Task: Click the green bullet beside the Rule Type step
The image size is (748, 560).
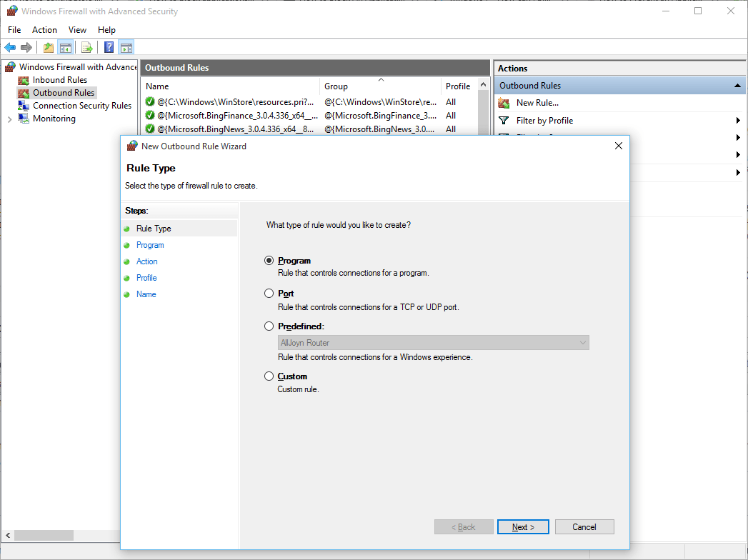Action: 126,229
